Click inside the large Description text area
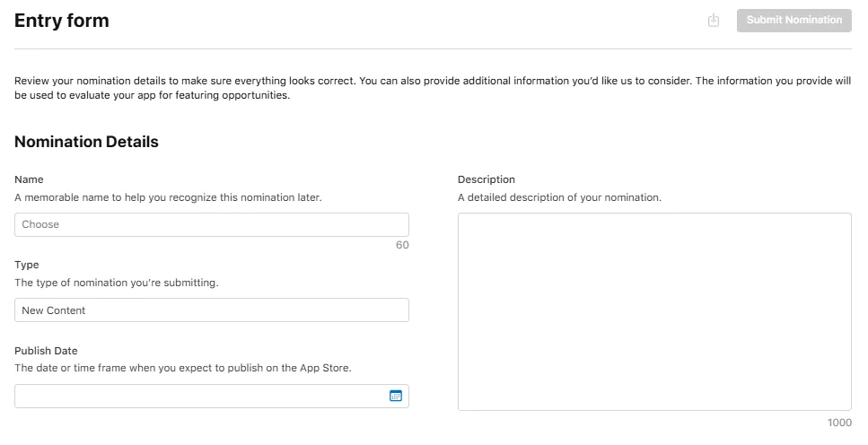868x445 pixels. pos(654,311)
